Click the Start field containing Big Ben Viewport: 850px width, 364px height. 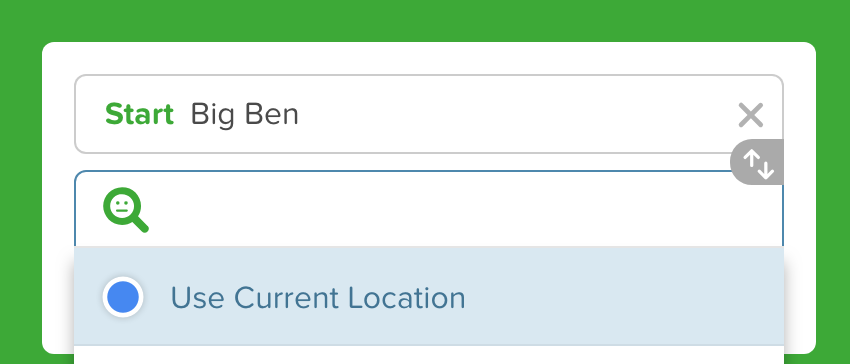click(x=429, y=114)
